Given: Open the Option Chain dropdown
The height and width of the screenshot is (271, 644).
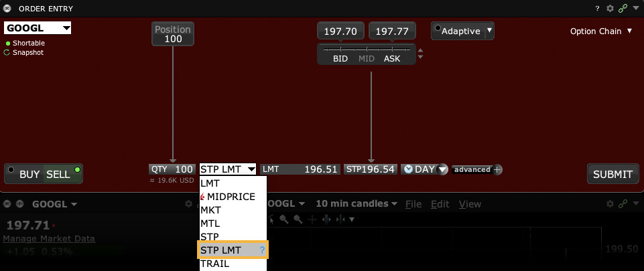Looking at the screenshot, I should coord(601,31).
